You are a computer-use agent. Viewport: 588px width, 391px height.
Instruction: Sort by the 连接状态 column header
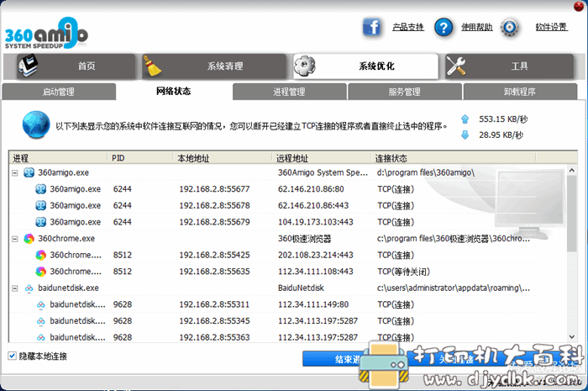point(454,158)
